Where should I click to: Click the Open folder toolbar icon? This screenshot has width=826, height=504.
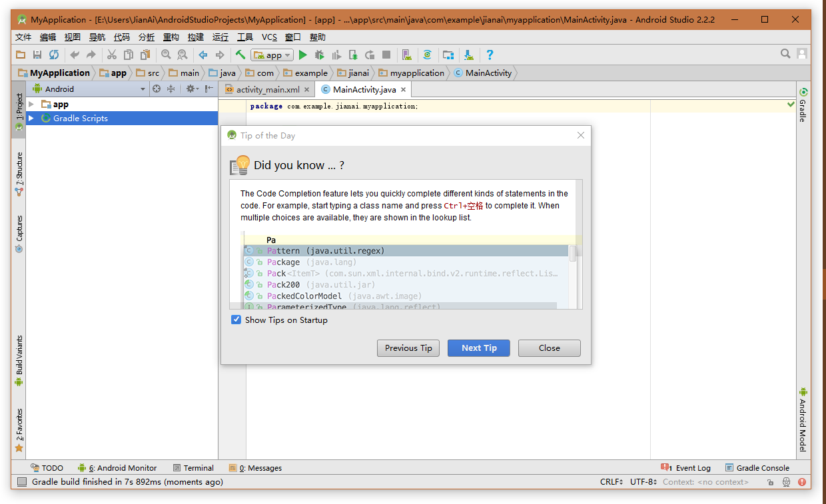click(21, 55)
